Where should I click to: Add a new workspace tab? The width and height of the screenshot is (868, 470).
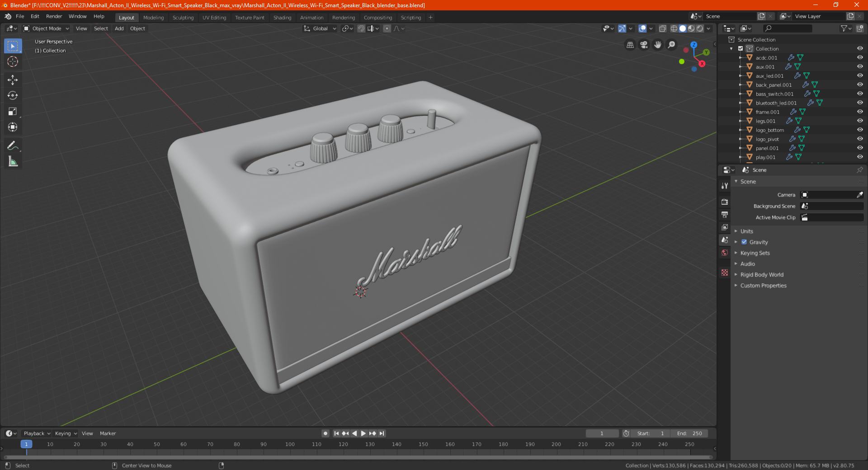pos(430,18)
